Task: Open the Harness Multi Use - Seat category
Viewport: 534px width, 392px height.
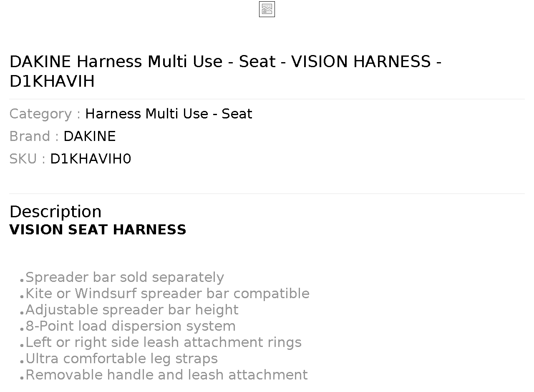Action: [x=169, y=114]
